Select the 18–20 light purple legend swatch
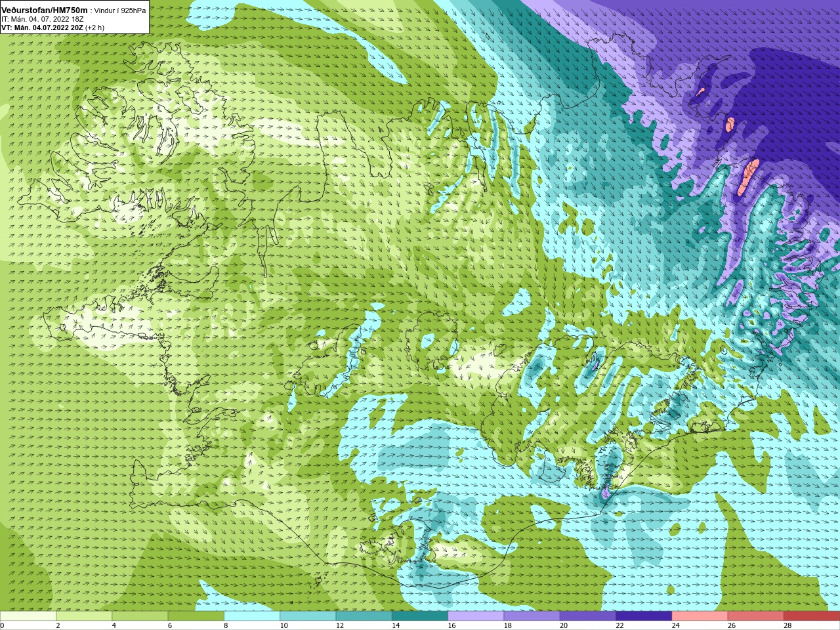 click(x=532, y=616)
